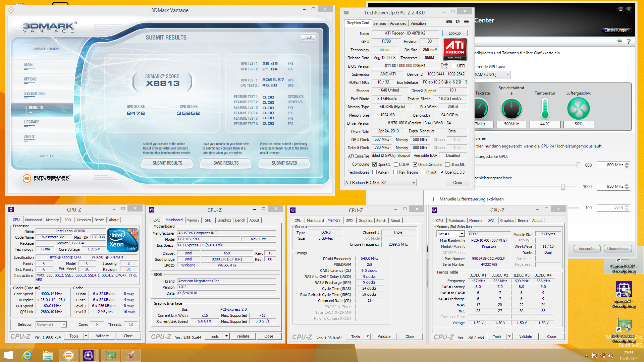Image resolution: width=644 pixels, height=362 pixels.
Task: Click the Einstellungen button in Catalyst Center
Action: tap(616, 30)
